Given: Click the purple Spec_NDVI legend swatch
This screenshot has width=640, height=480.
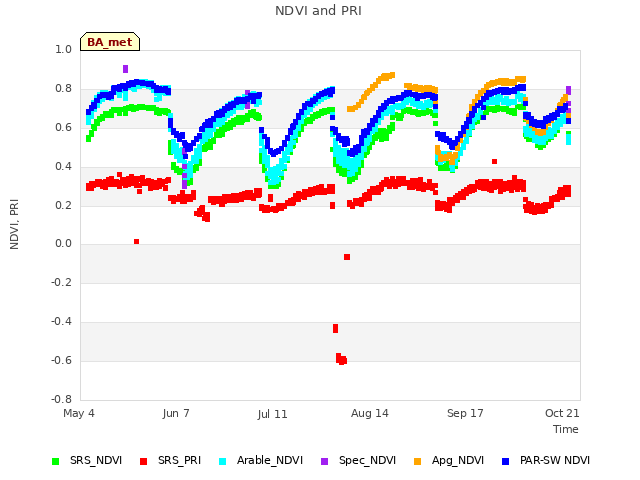Looking at the screenshot, I should click(x=324, y=461).
